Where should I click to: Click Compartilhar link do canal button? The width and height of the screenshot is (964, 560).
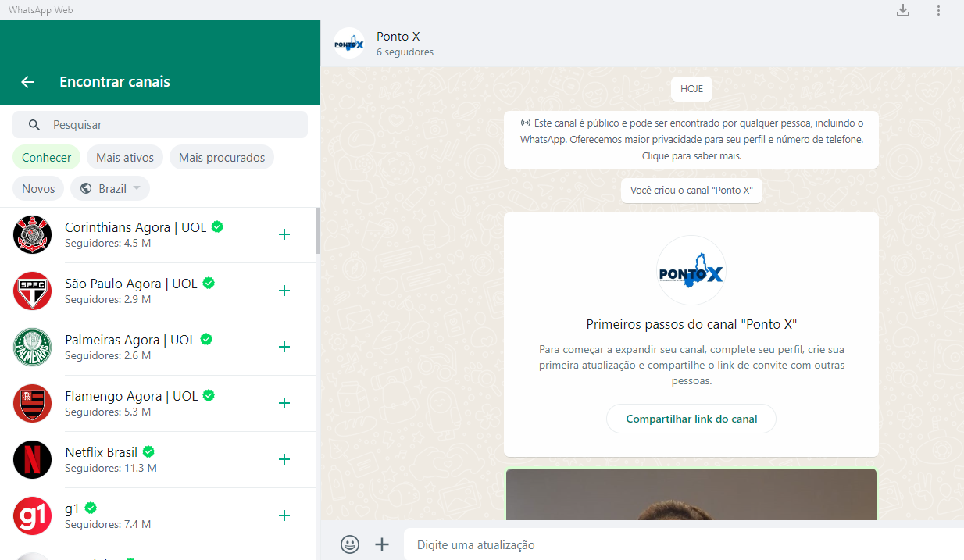pyautogui.click(x=691, y=419)
